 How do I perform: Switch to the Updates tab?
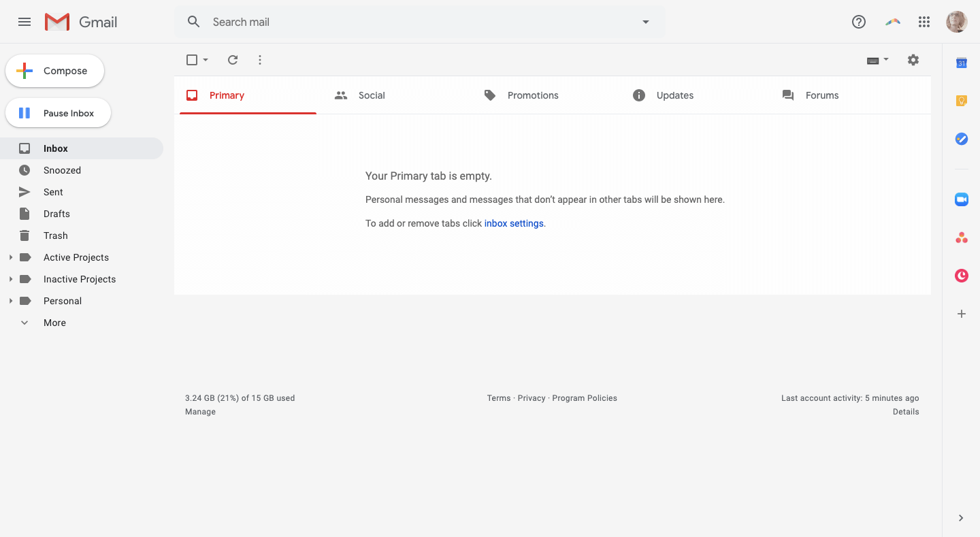(697, 95)
